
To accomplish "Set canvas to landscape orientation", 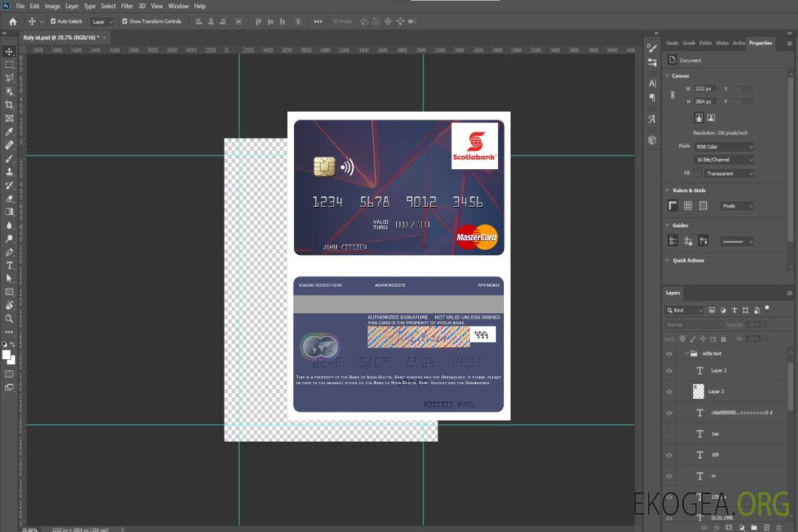I will point(711,117).
